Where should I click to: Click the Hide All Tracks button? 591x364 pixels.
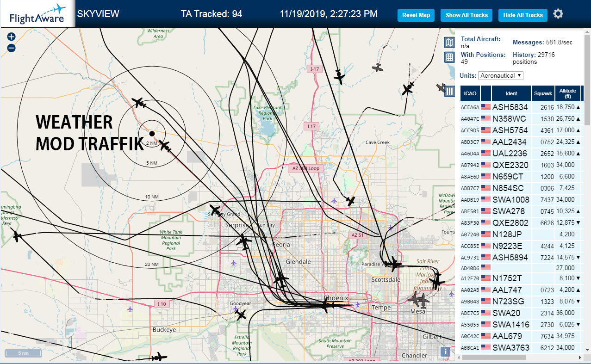523,15
